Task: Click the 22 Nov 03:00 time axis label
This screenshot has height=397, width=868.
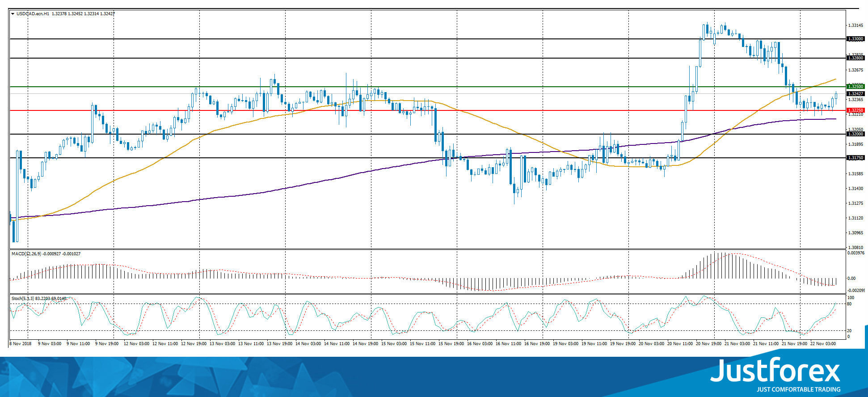Action: (x=823, y=344)
